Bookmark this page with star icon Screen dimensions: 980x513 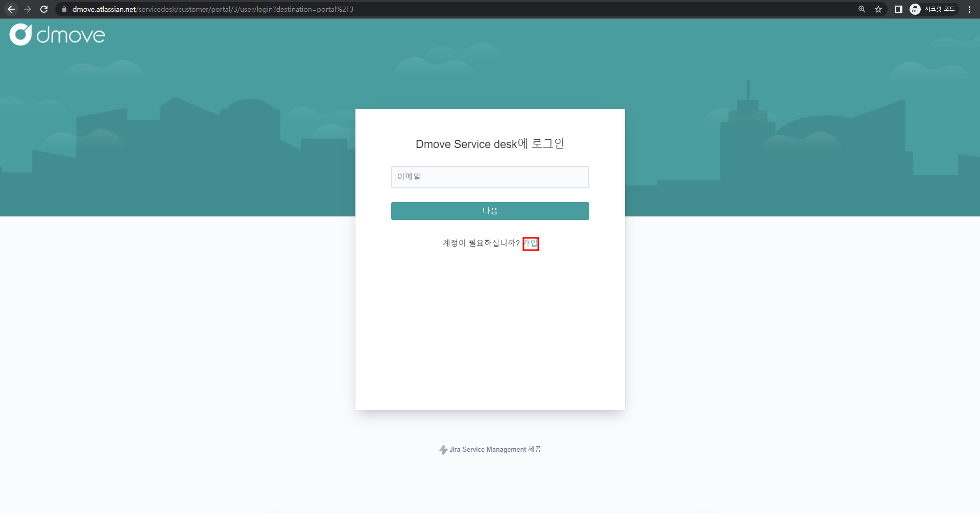point(878,9)
